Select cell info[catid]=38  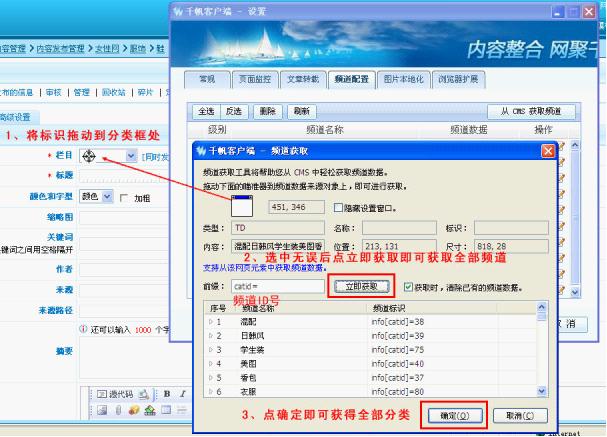(x=398, y=322)
